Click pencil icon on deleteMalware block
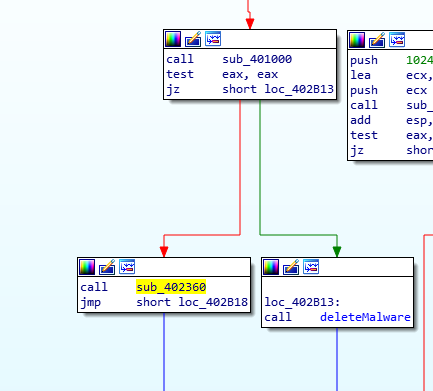Image resolution: width=433 pixels, height=391 pixels. click(291, 267)
